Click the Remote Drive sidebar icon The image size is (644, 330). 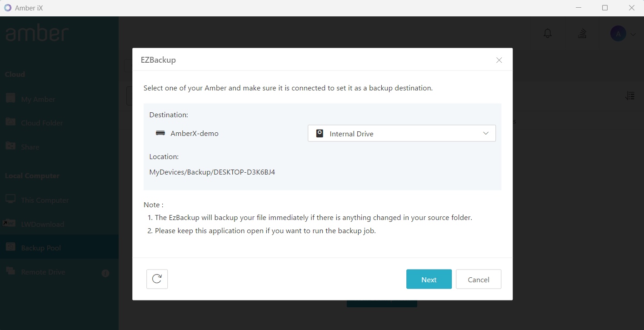coord(10,271)
